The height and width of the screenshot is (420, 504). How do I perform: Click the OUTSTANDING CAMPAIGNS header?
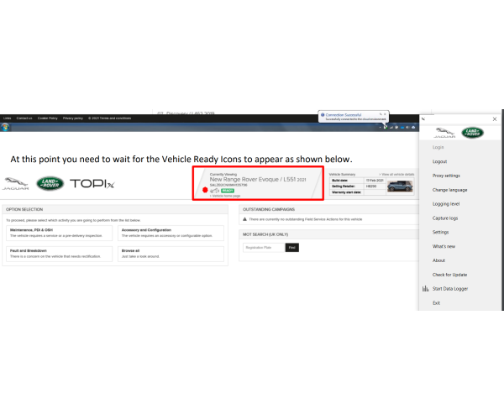pos(269,209)
